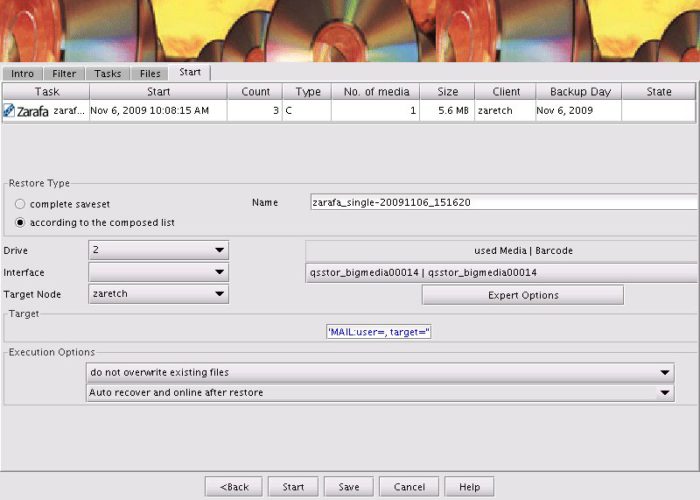Image resolution: width=700 pixels, height=500 pixels.
Task: Select the Start tab
Action: (x=190, y=72)
